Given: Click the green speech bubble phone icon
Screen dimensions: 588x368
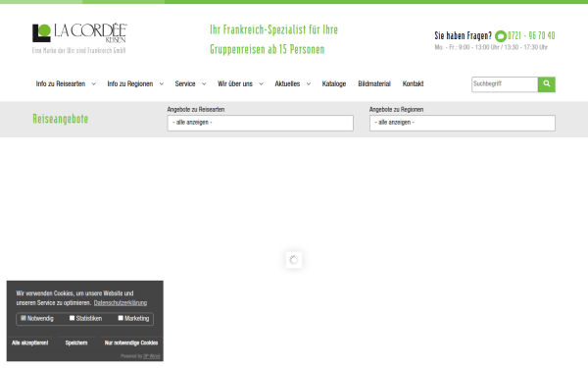Looking at the screenshot, I should (x=500, y=36).
